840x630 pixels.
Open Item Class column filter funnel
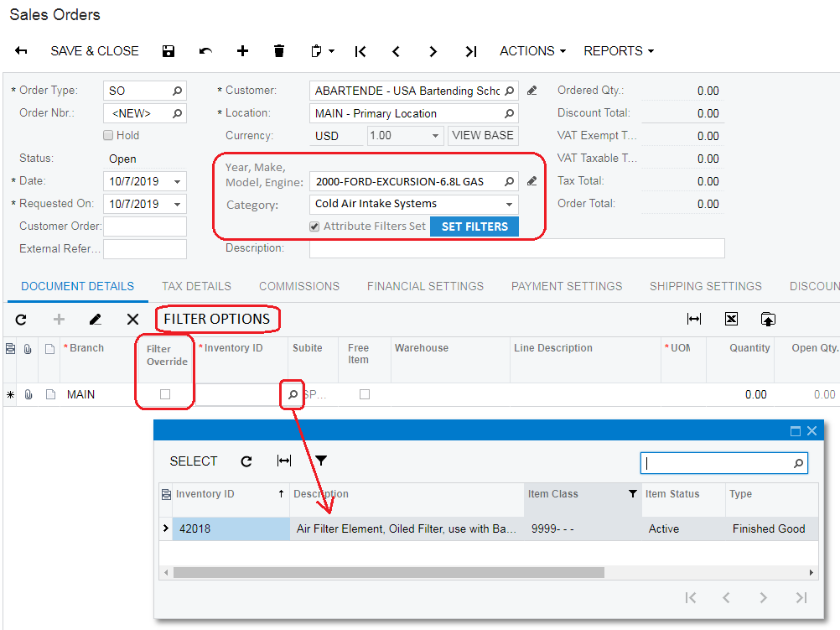633,493
